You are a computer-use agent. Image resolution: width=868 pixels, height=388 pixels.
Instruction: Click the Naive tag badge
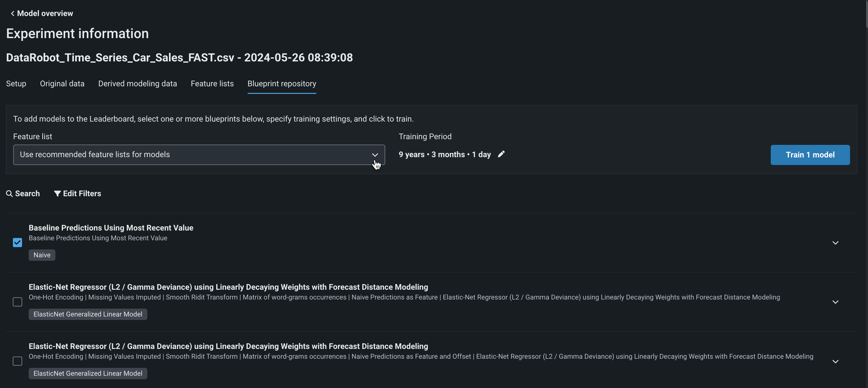(x=42, y=255)
